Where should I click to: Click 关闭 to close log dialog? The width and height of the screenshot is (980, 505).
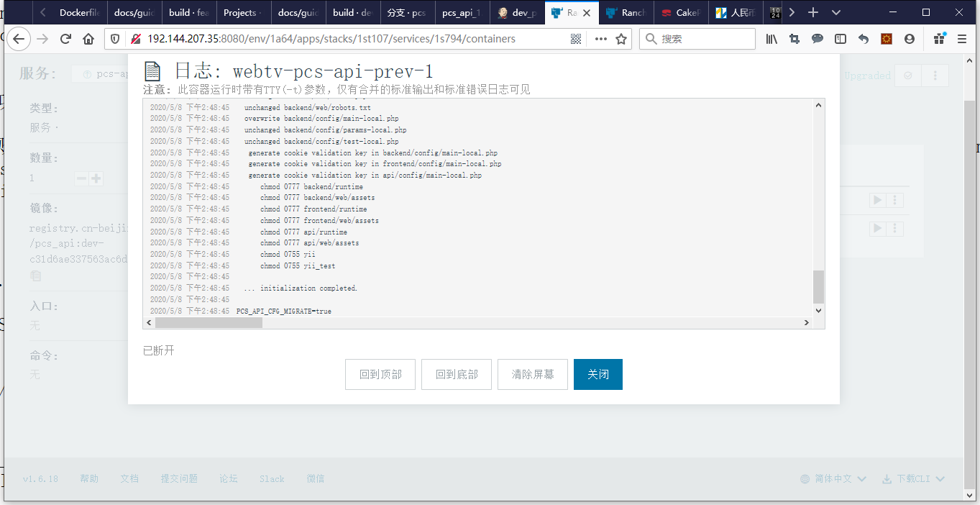598,375
